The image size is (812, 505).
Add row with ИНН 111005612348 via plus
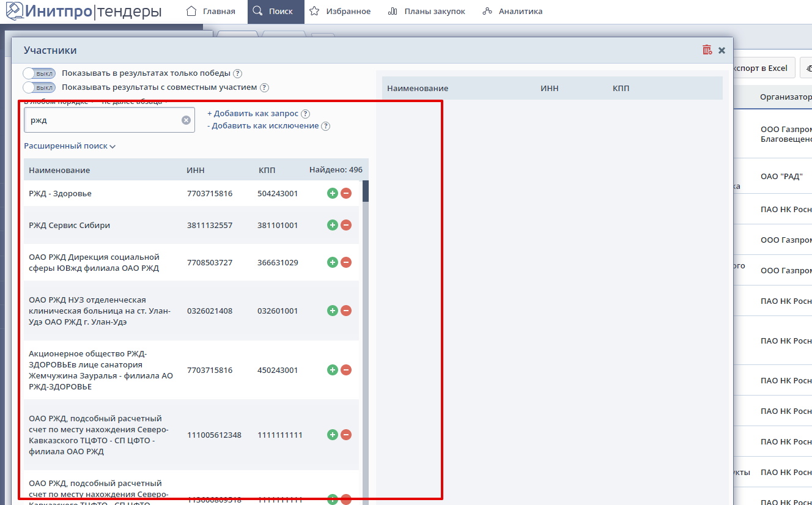(333, 435)
